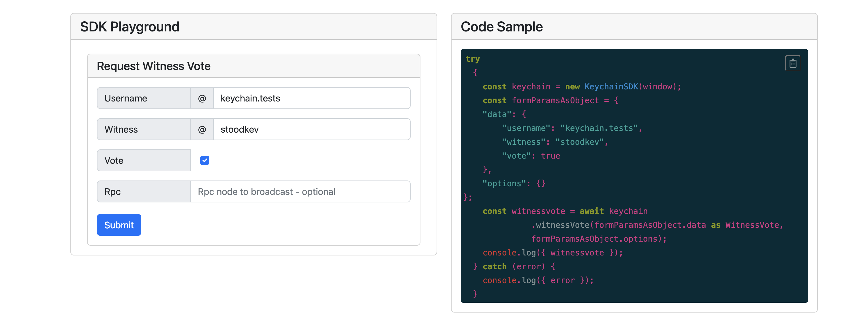The height and width of the screenshot is (331, 868).
Task: Click the '"witness": "stoodkev"' code line
Action: [x=555, y=142]
